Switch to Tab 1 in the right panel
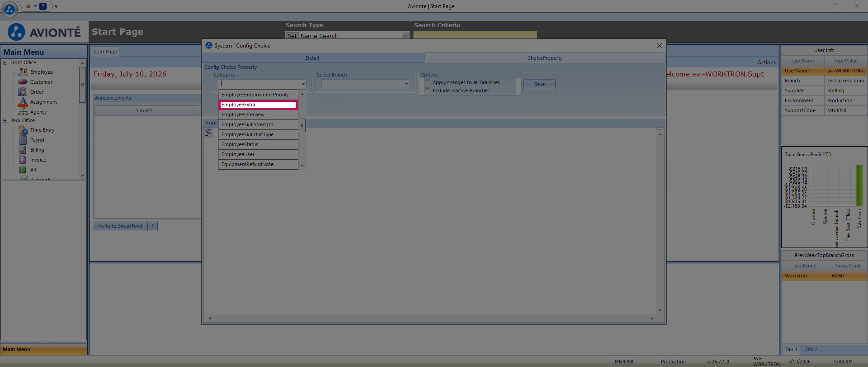This screenshot has height=367, width=868. 791,349
